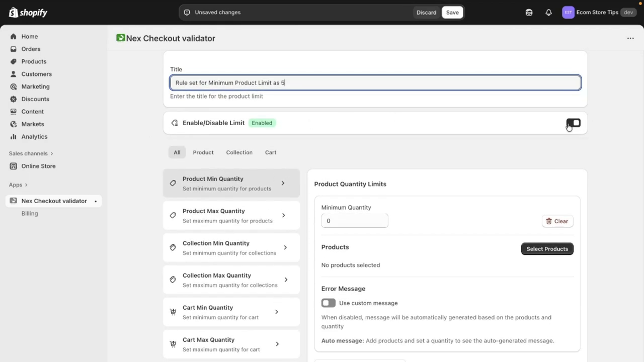Open the Content icon
Image resolution: width=644 pixels, height=362 pixels.
pos(14,112)
